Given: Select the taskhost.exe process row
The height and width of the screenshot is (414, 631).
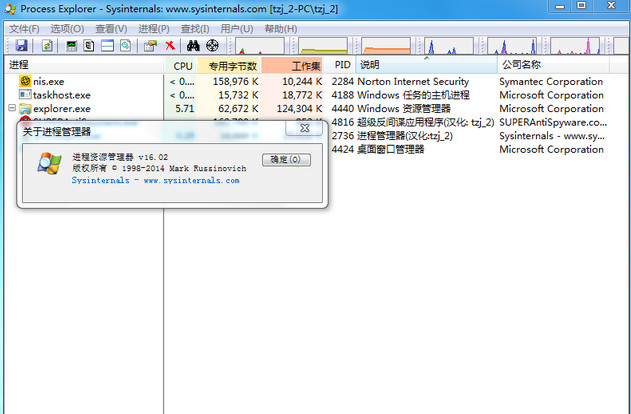Looking at the screenshot, I should click(x=314, y=95).
